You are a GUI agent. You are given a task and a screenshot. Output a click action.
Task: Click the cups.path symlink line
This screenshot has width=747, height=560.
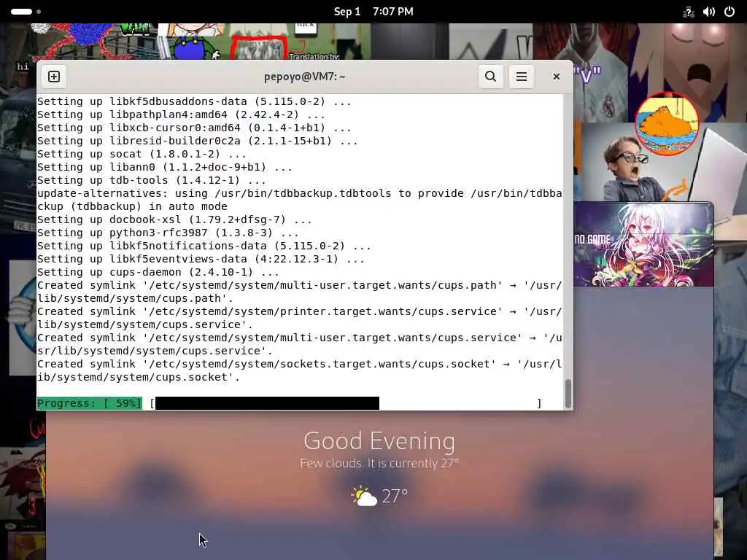[300, 292]
